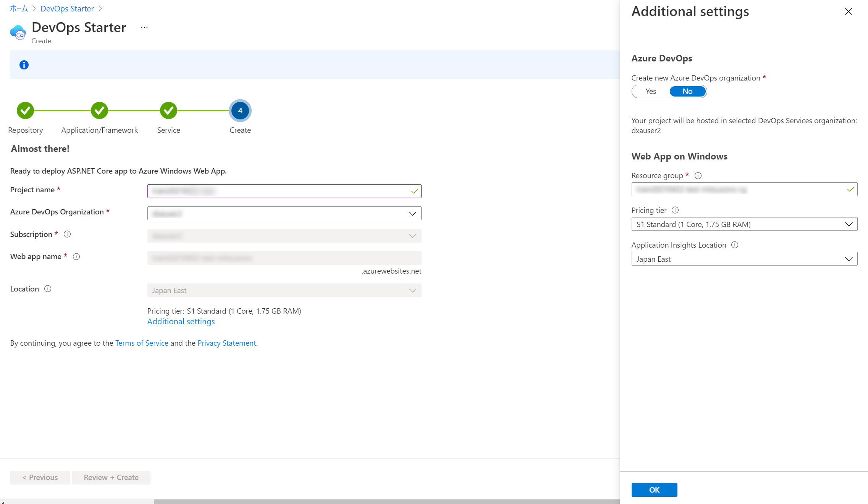Click the blue info banner icon

point(24,65)
